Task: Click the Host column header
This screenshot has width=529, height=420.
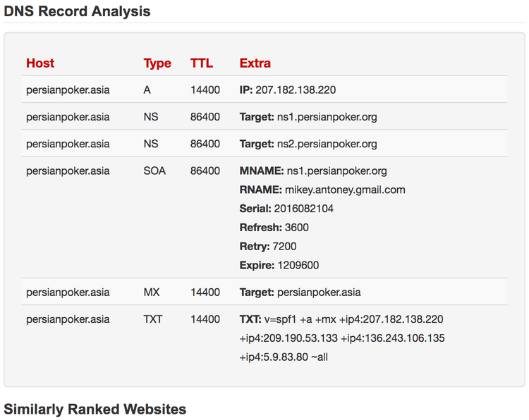Action: tap(40, 63)
